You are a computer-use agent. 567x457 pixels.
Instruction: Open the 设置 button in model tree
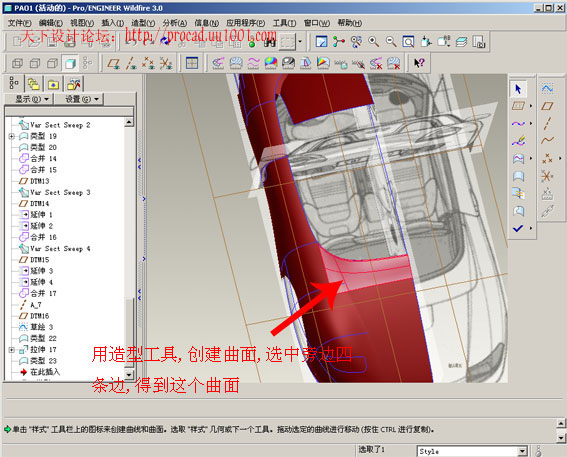[x=81, y=99]
